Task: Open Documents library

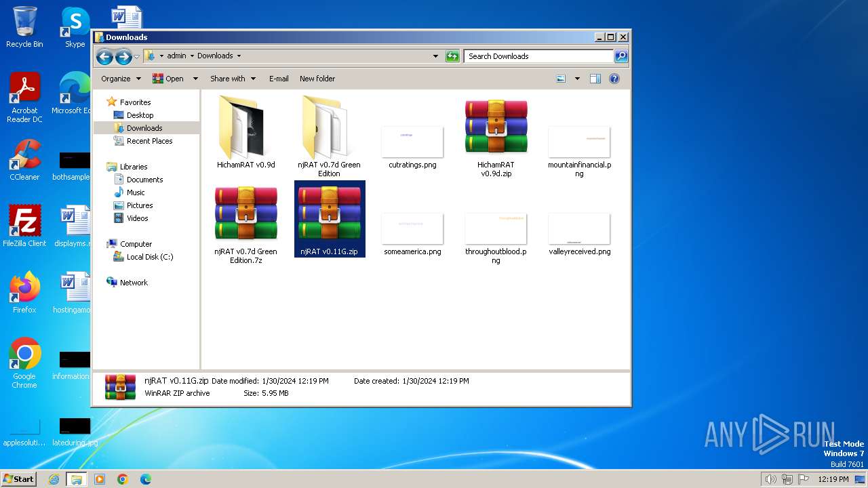Action: click(144, 180)
